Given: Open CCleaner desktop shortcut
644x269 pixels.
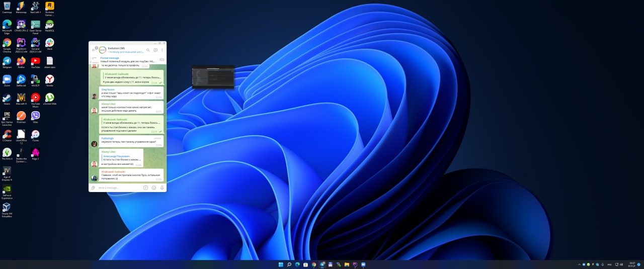Looking at the screenshot, I should 7,136.
